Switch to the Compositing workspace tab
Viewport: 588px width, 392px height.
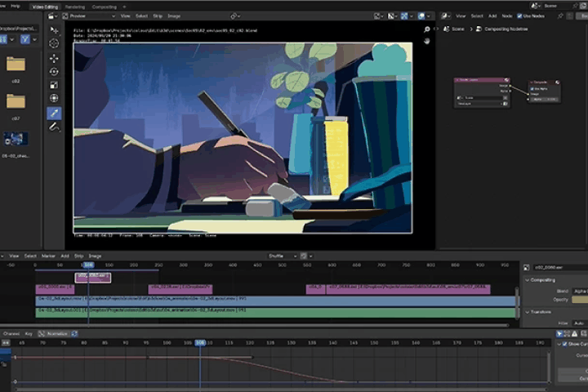pyautogui.click(x=104, y=7)
